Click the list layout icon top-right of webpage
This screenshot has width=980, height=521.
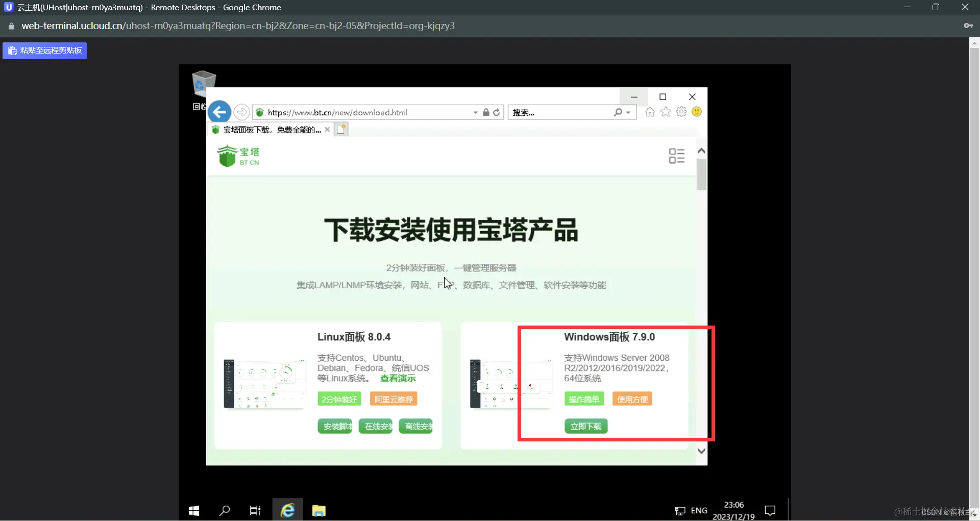coord(676,156)
